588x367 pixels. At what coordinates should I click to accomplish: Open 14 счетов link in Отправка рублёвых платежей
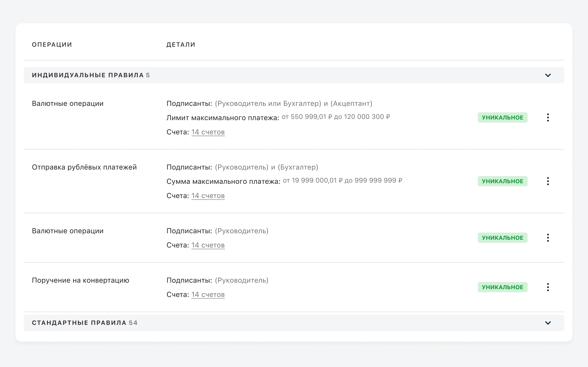coord(208,196)
